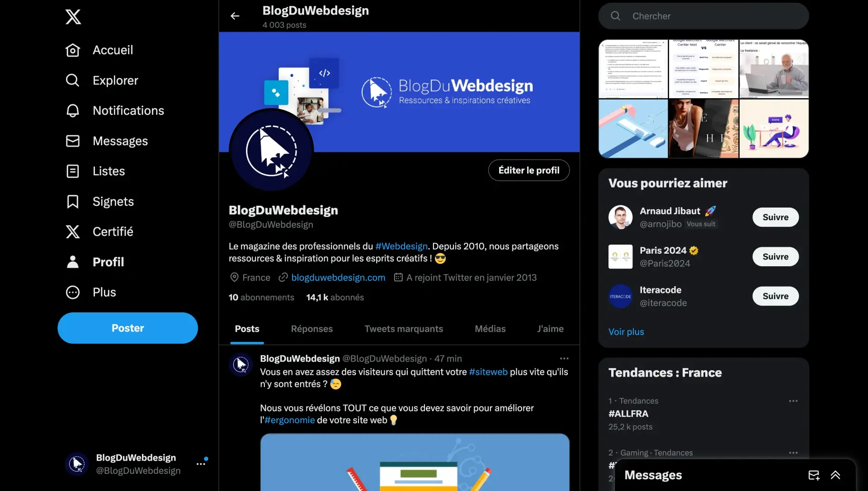Screen dimensions: 868x491
Task: Click the blogduwebdesign.com link
Action: point(338,277)
